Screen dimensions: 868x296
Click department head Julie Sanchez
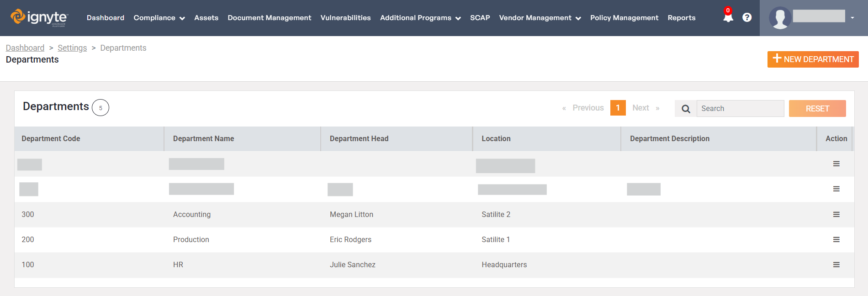(353, 264)
